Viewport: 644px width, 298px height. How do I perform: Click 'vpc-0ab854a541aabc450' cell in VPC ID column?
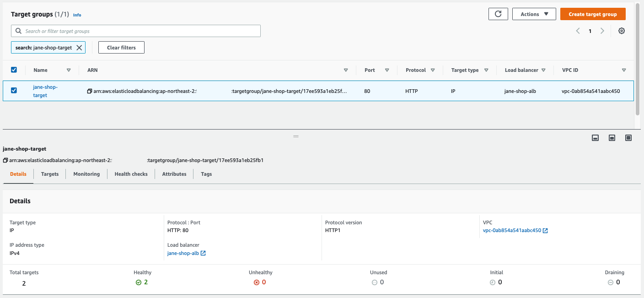591,91
